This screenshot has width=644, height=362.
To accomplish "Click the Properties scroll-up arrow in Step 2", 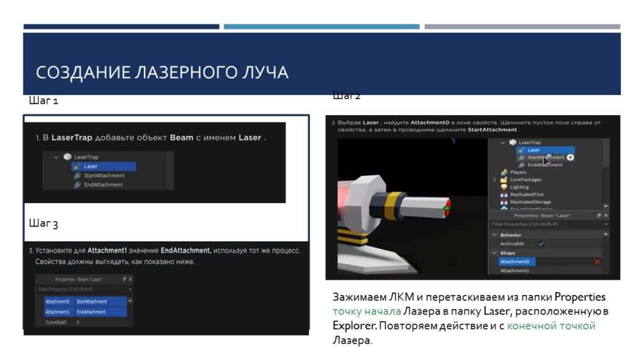I will click(606, 234).
